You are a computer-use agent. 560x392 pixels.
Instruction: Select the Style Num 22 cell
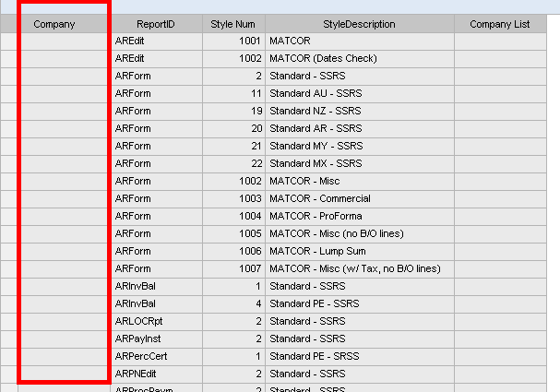pos(234,163)
